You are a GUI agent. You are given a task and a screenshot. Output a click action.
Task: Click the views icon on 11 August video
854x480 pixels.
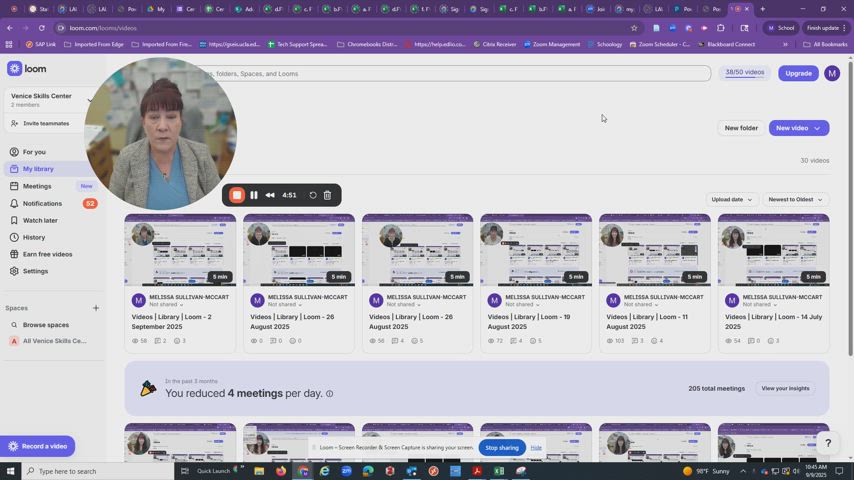coord(610,341)
